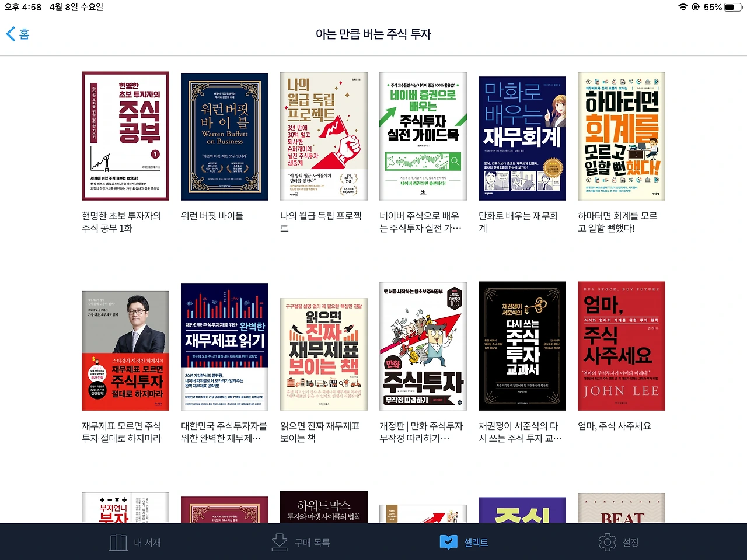Tap the rotation lock icon in status bar

point(696,7)
